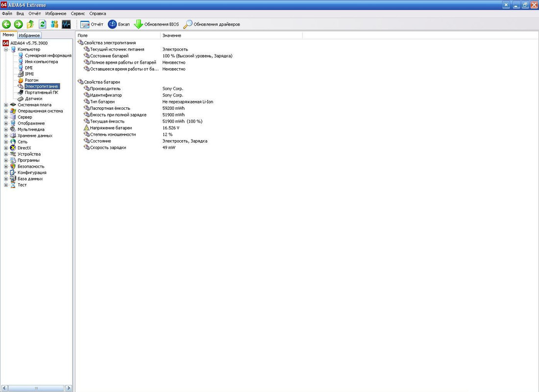539x392 pixels.
Task: Click the green Back arrow icon
Action: click(6, 24)
